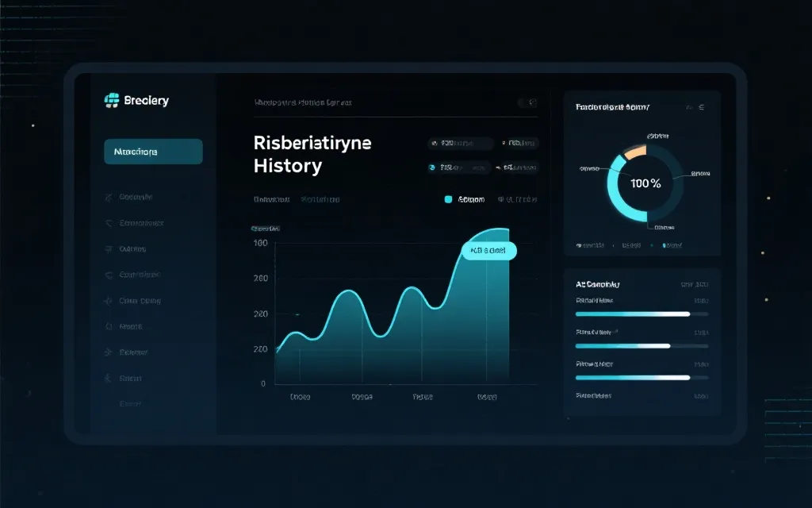
Task: Toggle the gray legend series right of cyan
Action: pos(501,200)
